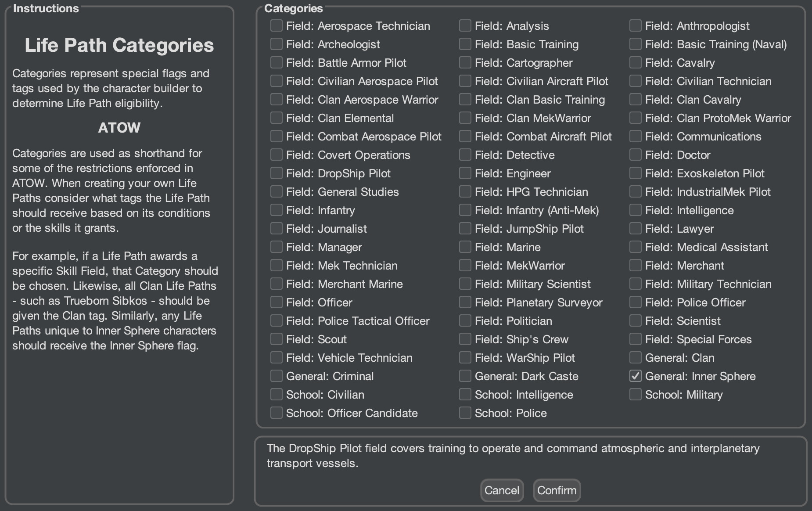Enable Field: Basic Training checkbox

pyautogui.click(x=465, y=44)
